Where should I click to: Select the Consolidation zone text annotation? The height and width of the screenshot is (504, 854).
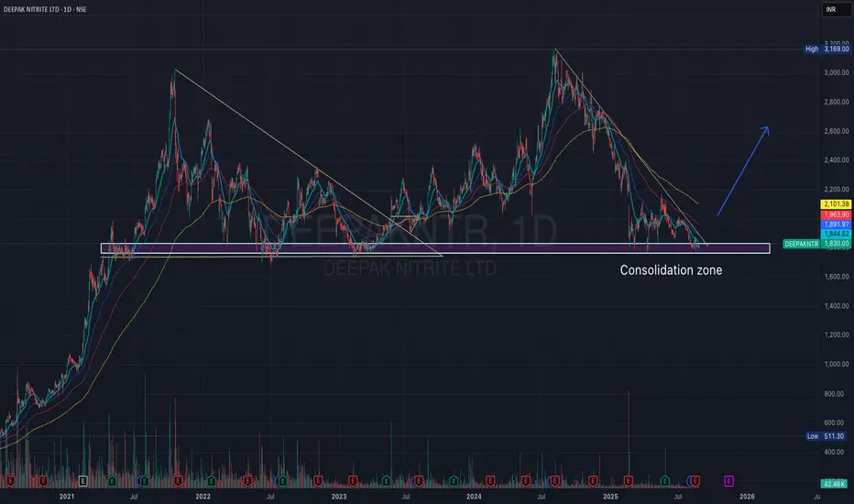tap(671, 270)
